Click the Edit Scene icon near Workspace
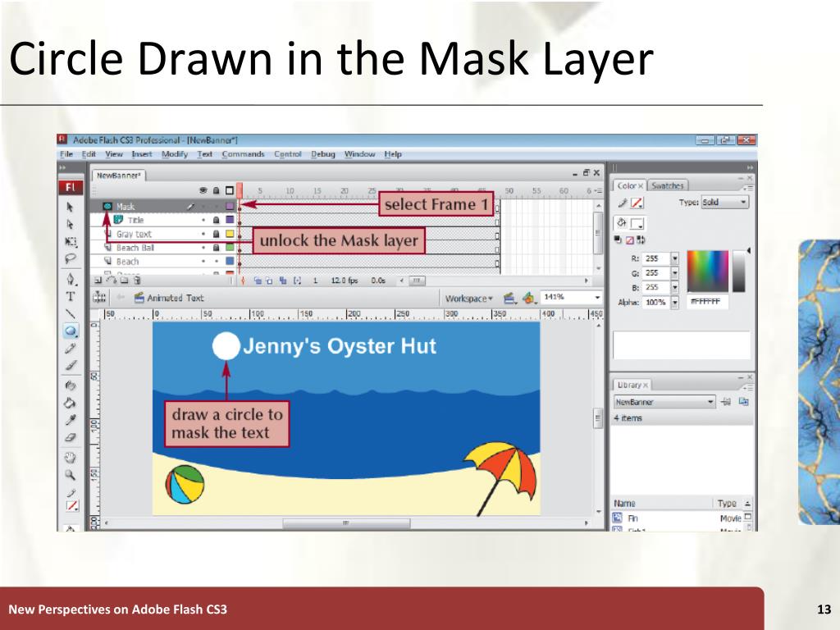 point(509,299)
